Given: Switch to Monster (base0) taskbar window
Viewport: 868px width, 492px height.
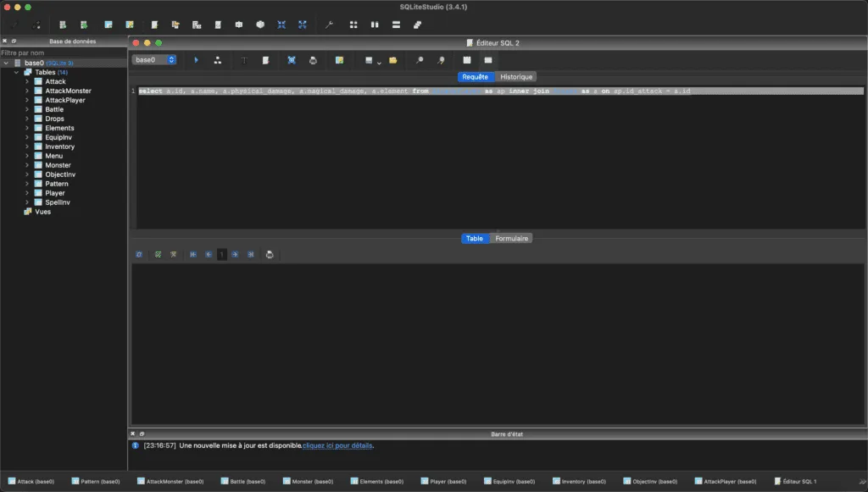Looking at the screenshot, I should 308,482.
